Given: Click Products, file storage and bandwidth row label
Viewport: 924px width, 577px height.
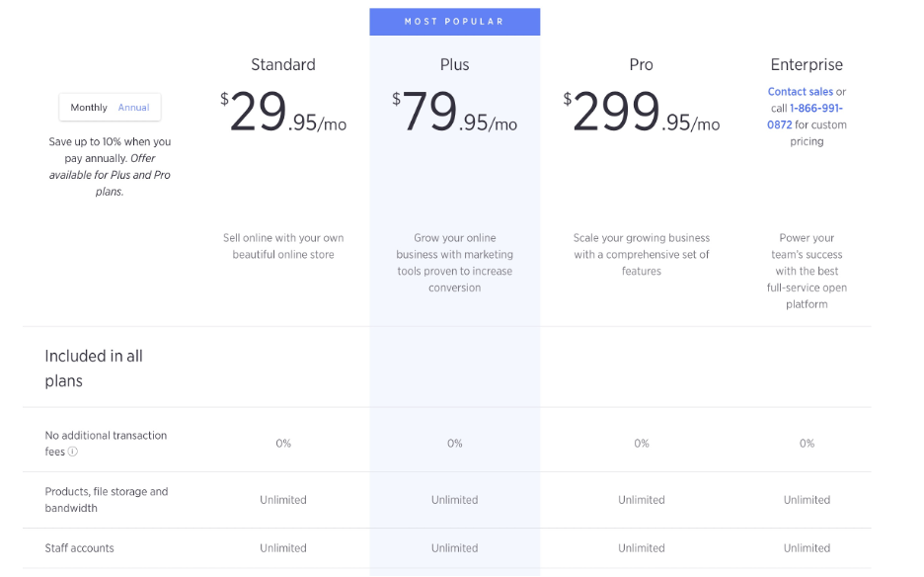Looking at the screenshot, I should [106, 499].
